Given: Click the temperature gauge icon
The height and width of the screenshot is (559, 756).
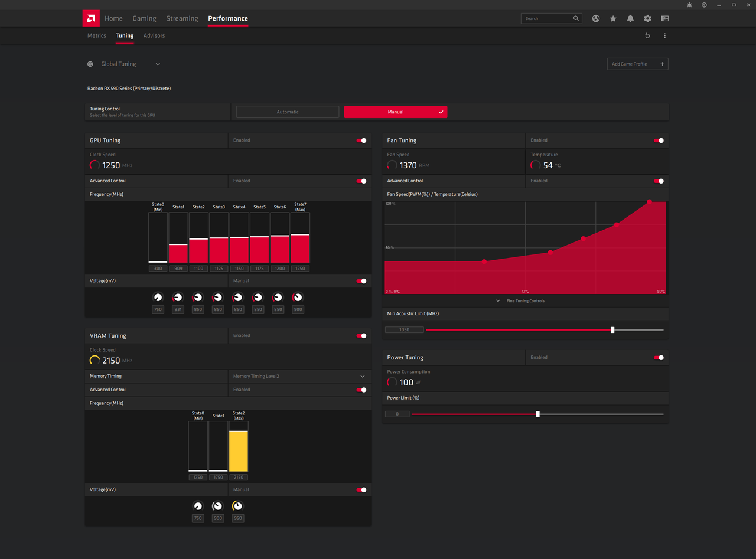Looking at the screenshot, I should (536, 165).
